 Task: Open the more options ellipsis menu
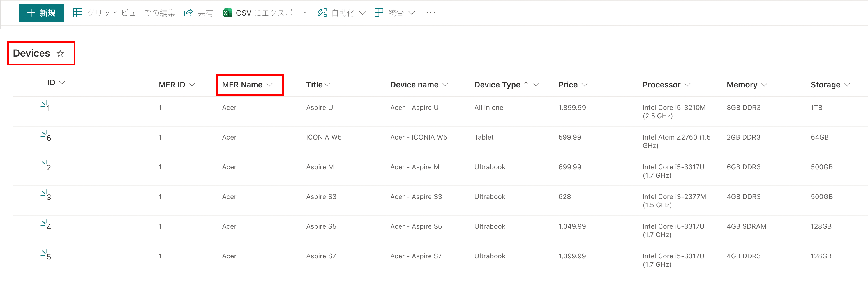pos(431,13)
